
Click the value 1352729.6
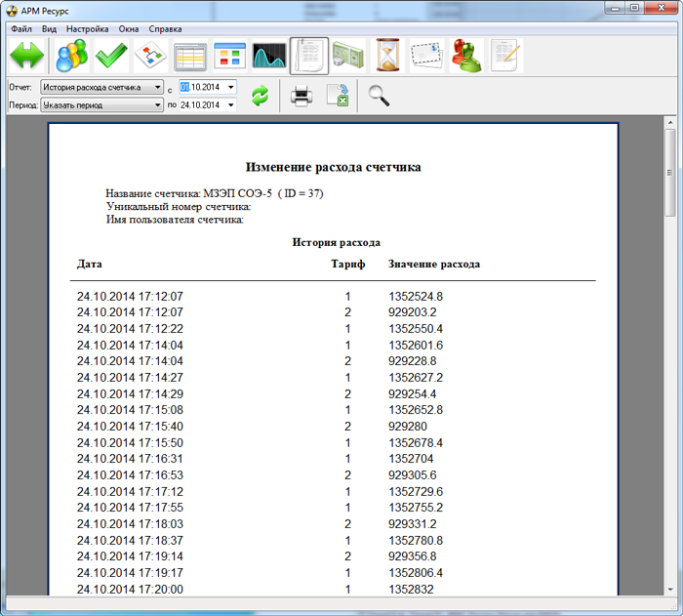point(416,492)
